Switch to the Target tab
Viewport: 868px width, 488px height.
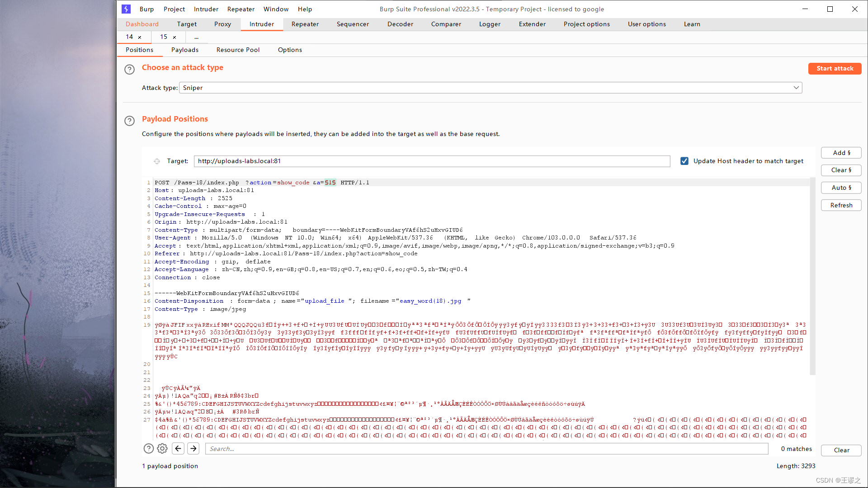click(187, 24)
